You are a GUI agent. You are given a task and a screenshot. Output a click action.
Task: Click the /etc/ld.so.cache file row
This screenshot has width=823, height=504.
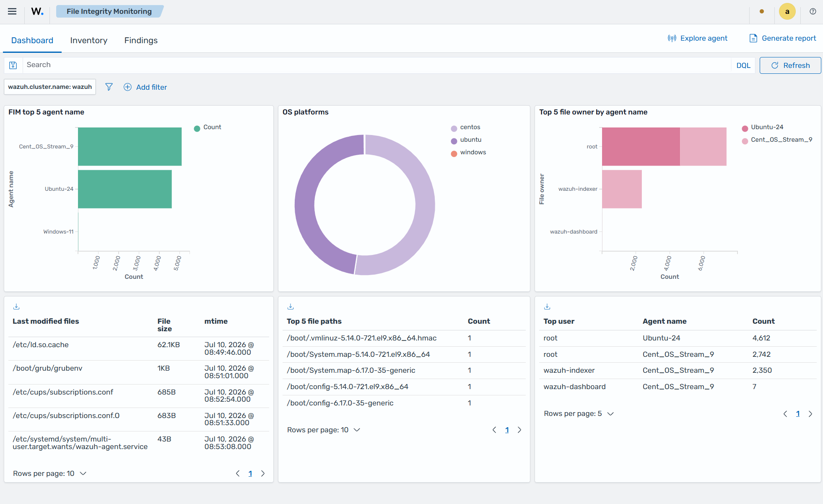139,348
